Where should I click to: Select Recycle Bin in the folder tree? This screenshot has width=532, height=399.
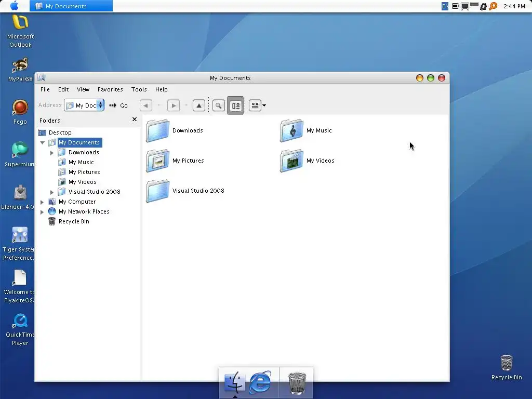[x=74, y=221]
